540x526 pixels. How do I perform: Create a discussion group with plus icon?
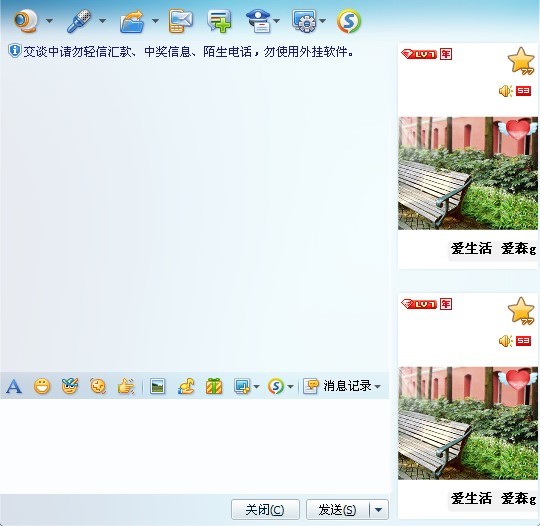[219, 21]
